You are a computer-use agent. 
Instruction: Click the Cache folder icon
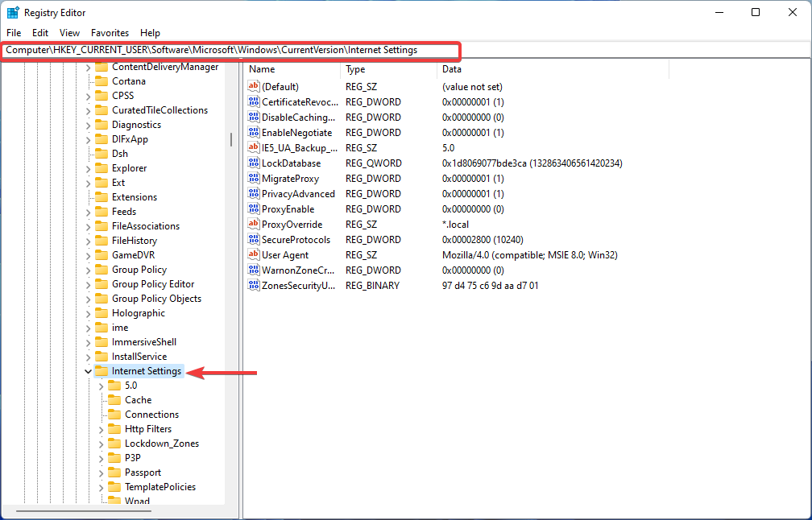tap(113, 400)
